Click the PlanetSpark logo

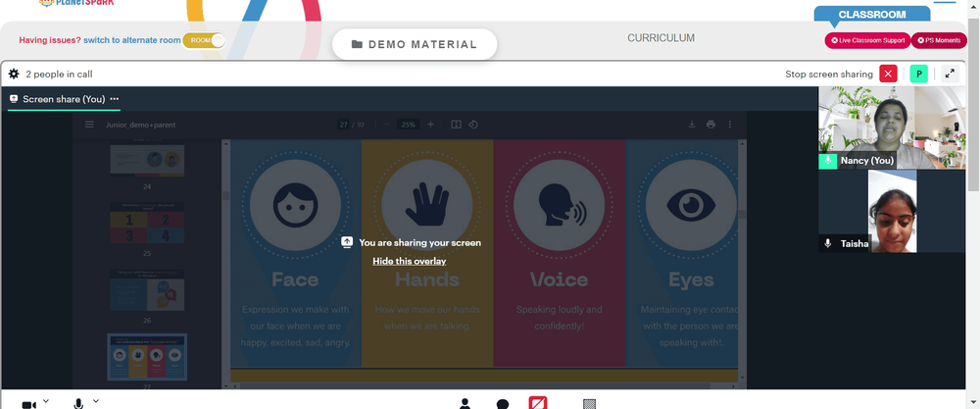click(76, 3)
